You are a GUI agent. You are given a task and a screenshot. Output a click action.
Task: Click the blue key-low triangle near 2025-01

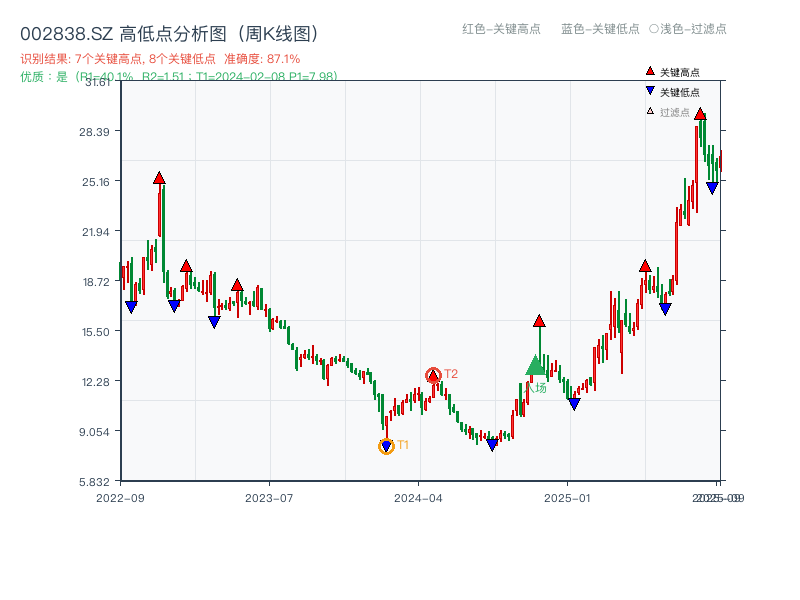click(574, 404)
